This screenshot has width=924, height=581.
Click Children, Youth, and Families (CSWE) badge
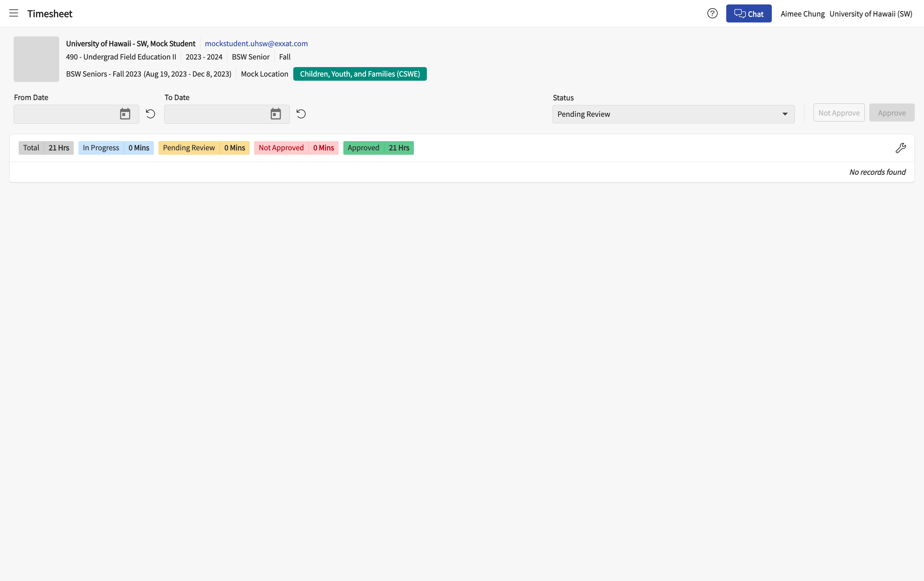[x=360, y=74]
